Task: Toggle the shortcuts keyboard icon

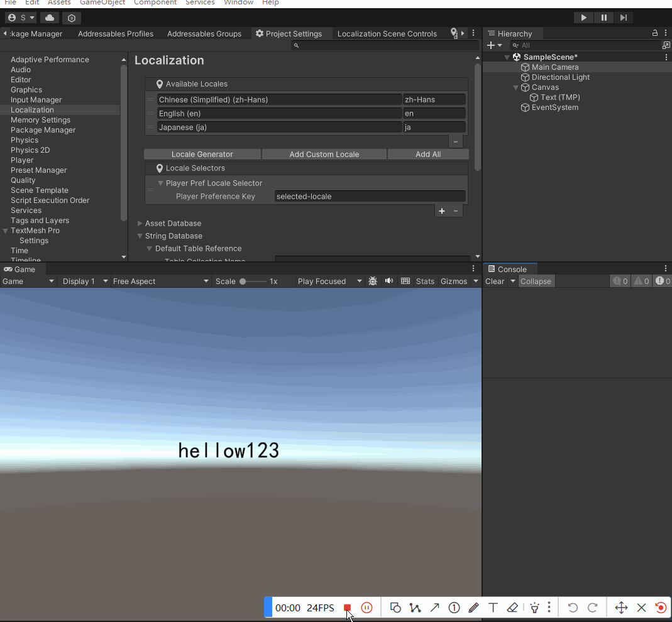Action: pos(405,281)
